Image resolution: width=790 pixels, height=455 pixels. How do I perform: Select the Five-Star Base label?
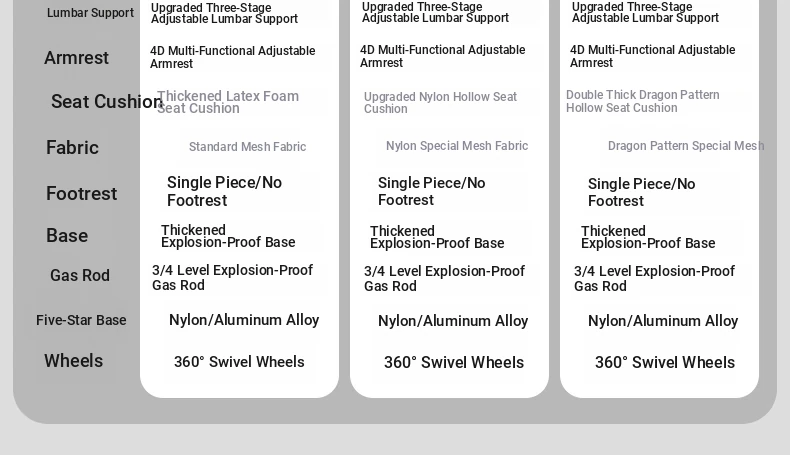81,320
